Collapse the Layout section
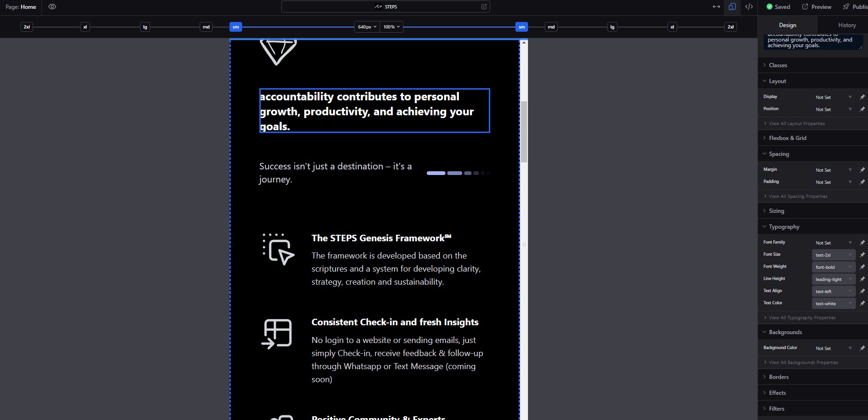 pyautogui.click(x=813, y=81)
